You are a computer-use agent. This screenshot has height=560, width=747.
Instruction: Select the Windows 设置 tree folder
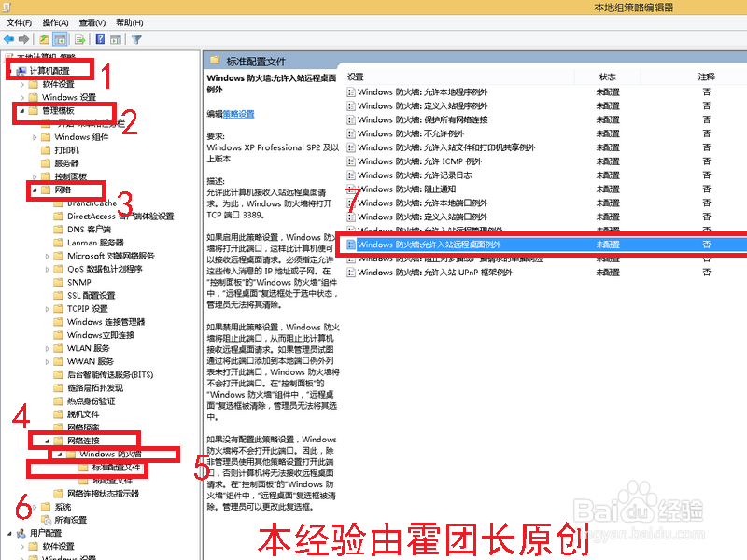[69, 97]
